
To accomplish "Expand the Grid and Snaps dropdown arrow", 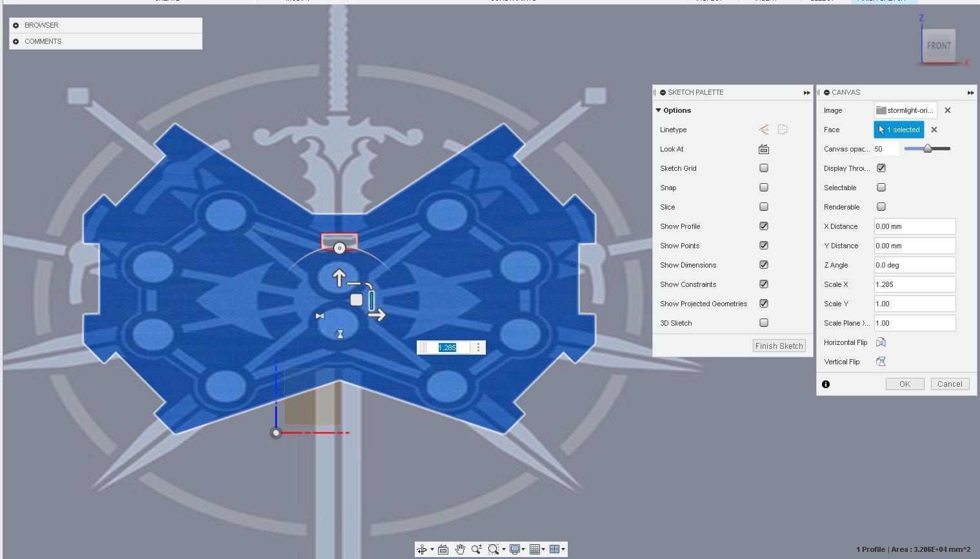I will point(543,550).
